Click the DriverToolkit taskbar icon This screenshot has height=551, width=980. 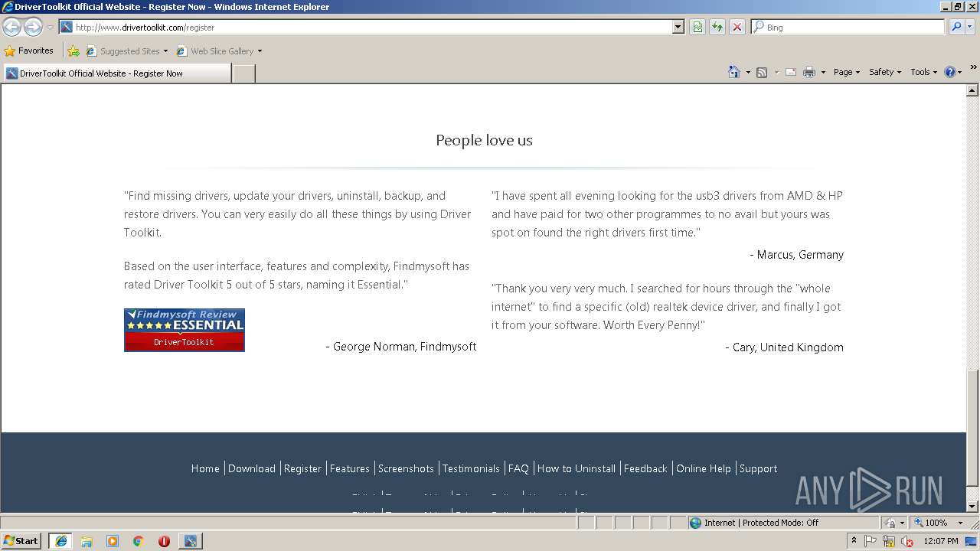pyautogui.click(x=190, y=541)
